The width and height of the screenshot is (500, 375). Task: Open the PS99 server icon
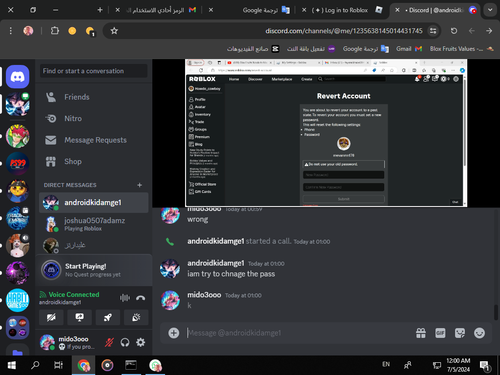17,164
